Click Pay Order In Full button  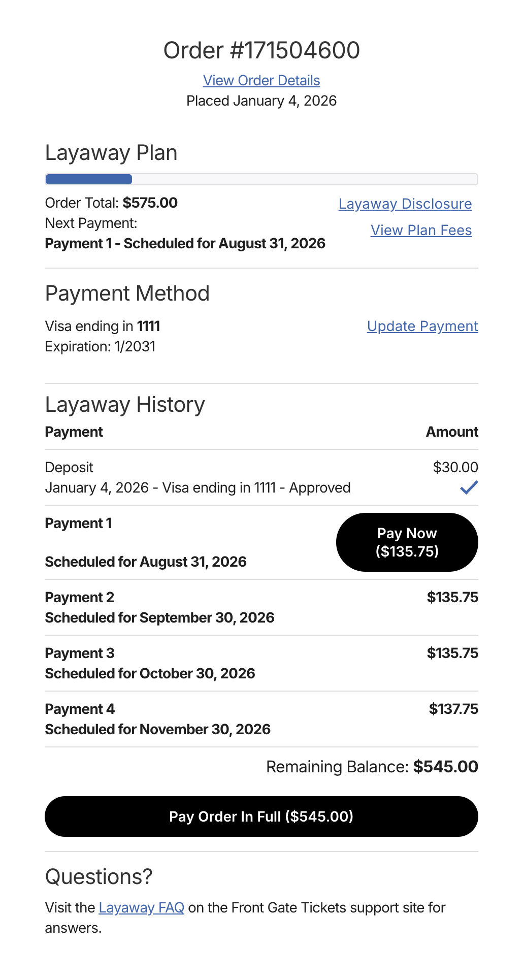coord(261,816)
